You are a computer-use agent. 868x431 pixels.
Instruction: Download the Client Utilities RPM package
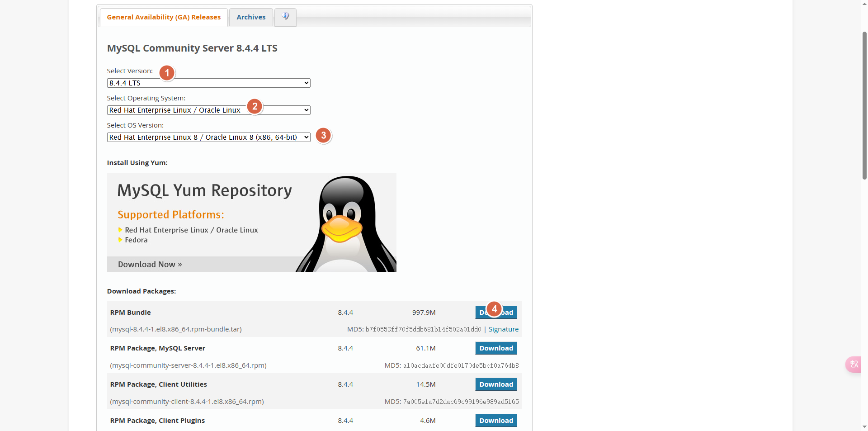point(496,384)
